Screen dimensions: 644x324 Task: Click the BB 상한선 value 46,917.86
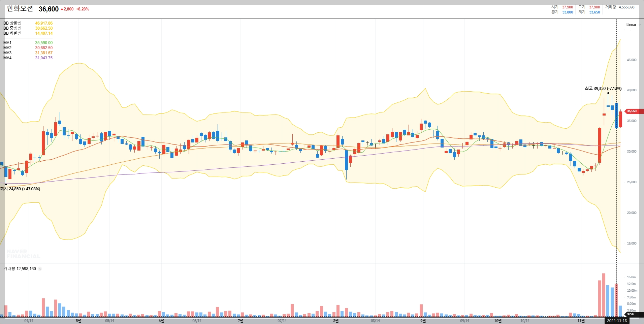point(44,23)
